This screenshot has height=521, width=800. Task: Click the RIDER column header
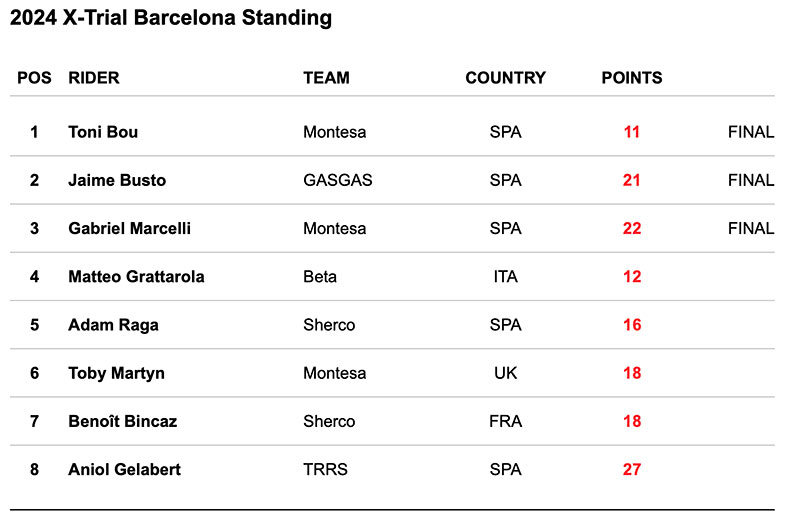pos(94,77)
